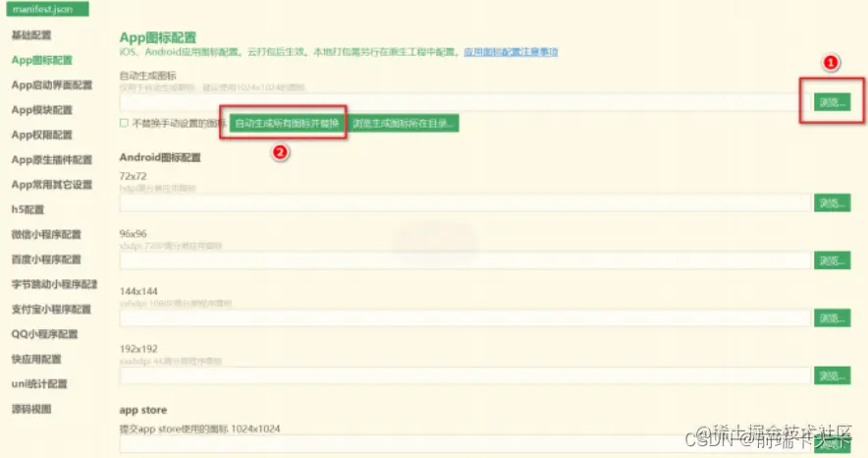Open App启动界面配置 section

click(52, 85)
